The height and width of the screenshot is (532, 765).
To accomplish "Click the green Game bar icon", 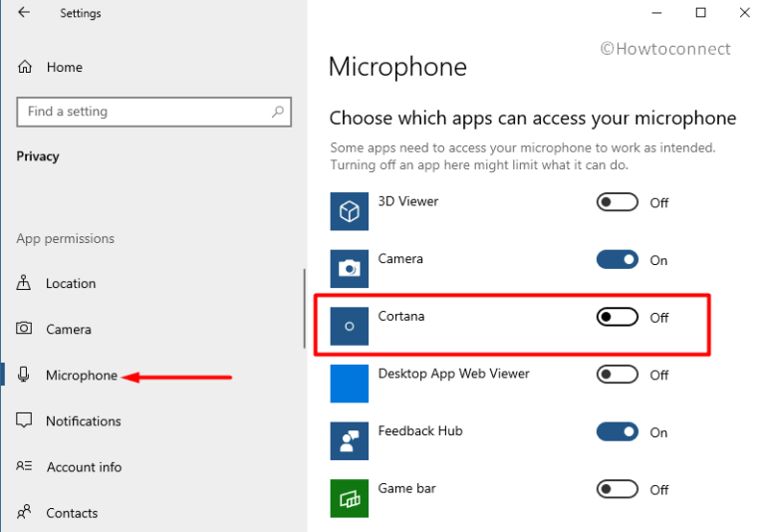I will pos(350,498).
